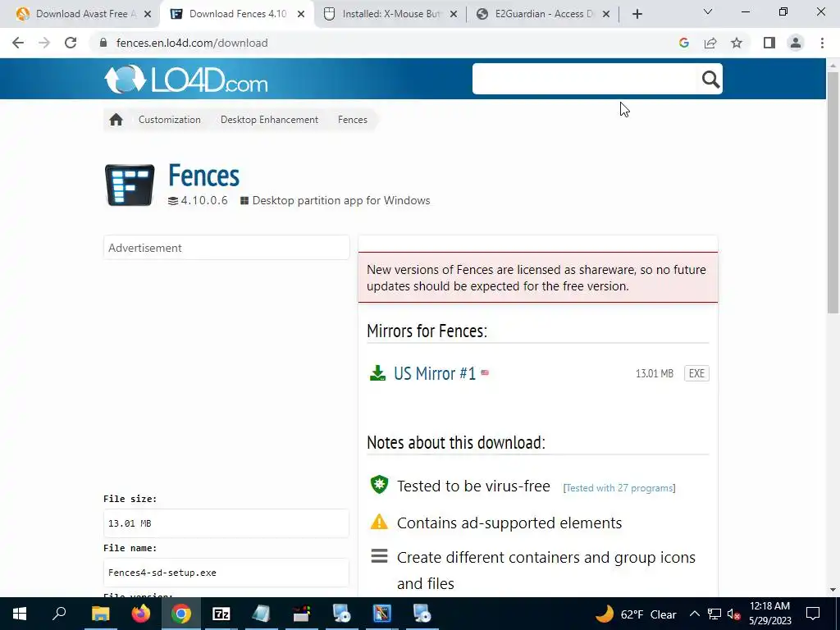Click the 4.10.0.6 version text
Image resolution: width=840 pixels, height=630 pixels.
click(204, 200)
